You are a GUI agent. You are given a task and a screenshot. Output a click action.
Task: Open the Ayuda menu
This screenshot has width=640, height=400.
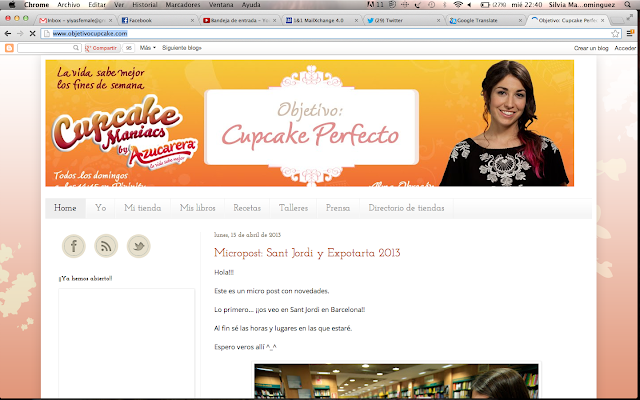(x=251, y=5)
